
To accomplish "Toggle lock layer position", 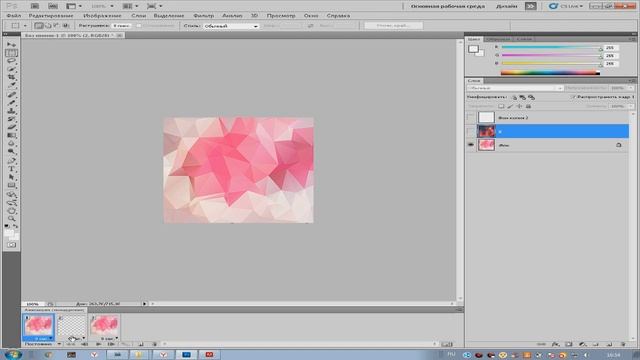I will [x=519, y=107].
